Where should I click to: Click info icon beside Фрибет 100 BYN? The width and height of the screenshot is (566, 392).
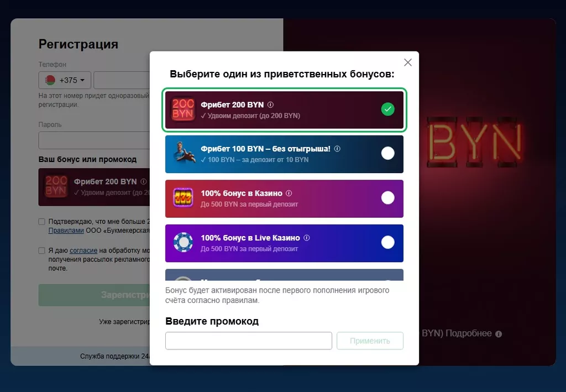(337, 149)
